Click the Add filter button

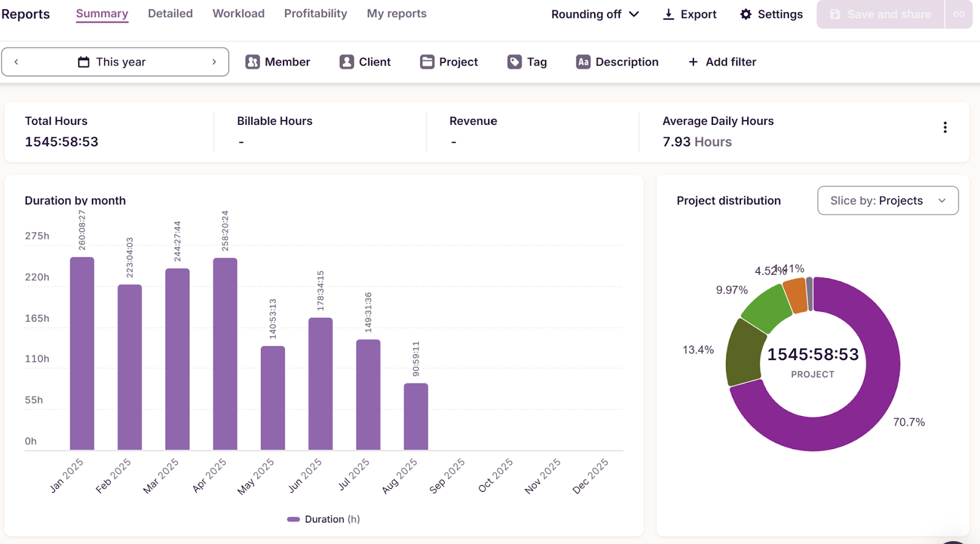coord(722,62)
